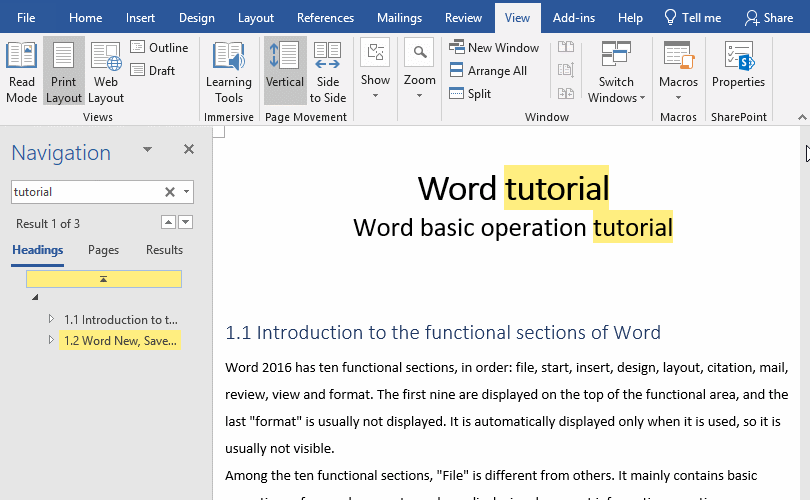Screen dimensions: 810x500
Task: Open the Macros dropdown
Action: click(x=678, y=72)
